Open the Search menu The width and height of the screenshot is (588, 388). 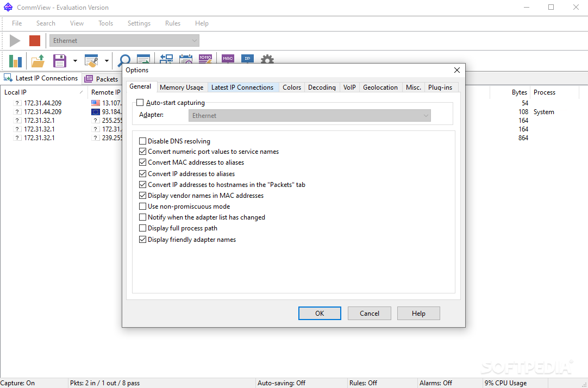click(46, 23)
